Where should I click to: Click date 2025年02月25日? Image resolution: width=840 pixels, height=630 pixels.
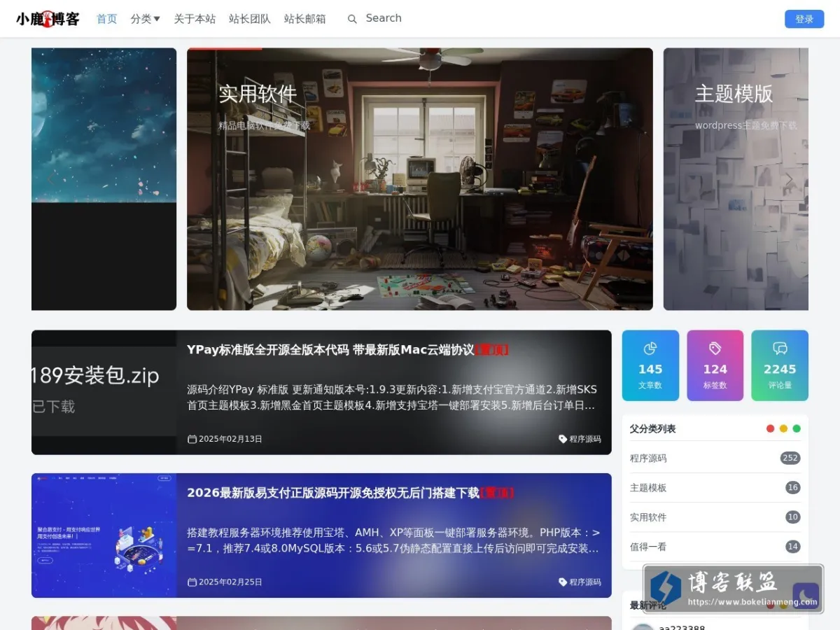(x=230, y=582)
